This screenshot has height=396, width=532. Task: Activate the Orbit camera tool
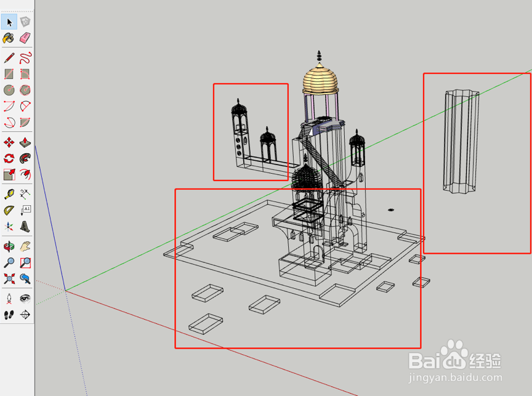(x=9, y=246)
